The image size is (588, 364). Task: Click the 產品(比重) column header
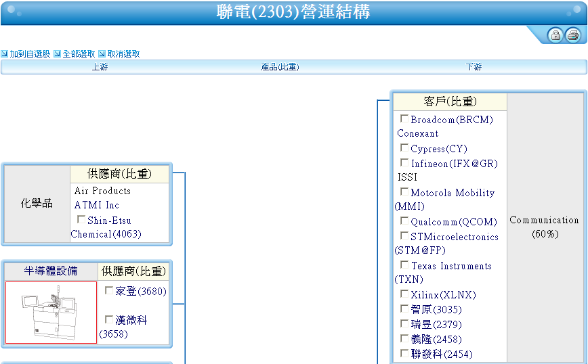pyautogui.click(x=280, y=67)
